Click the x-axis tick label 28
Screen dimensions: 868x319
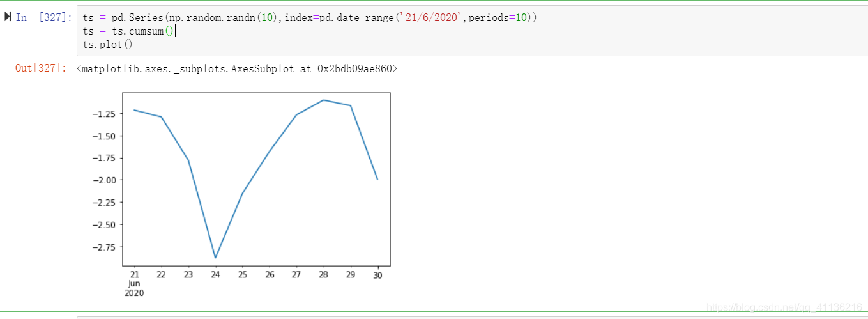tap(323, 274)
